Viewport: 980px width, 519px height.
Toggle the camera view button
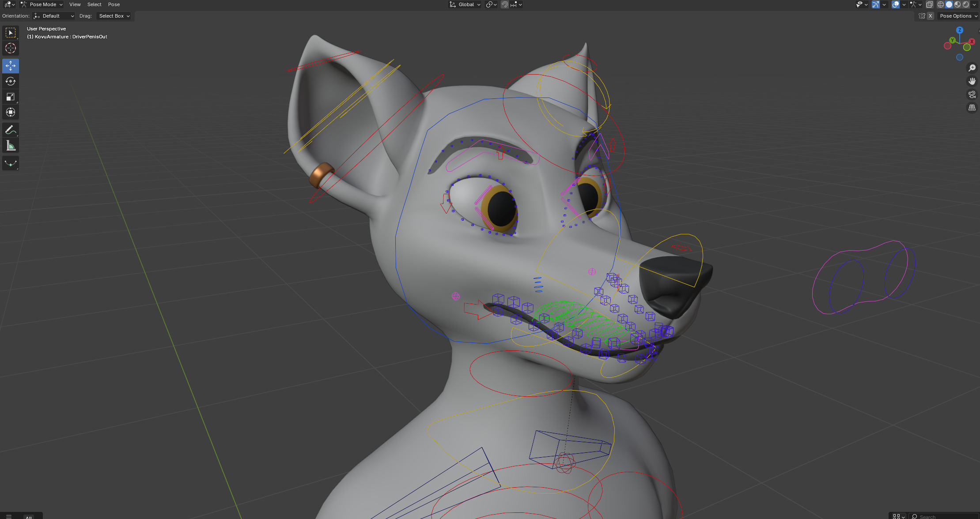click(x=972, y=94)
